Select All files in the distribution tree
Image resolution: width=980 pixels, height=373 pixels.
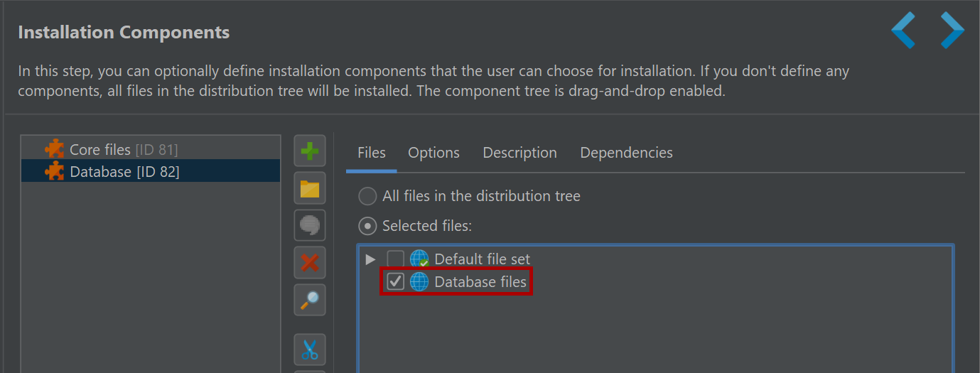point(367,196)
